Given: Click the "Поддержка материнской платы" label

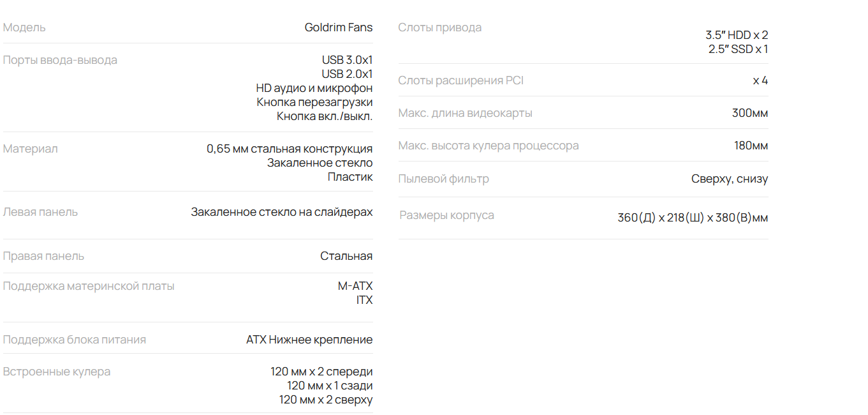Looking at the screenshot, I should pos(89,286).
